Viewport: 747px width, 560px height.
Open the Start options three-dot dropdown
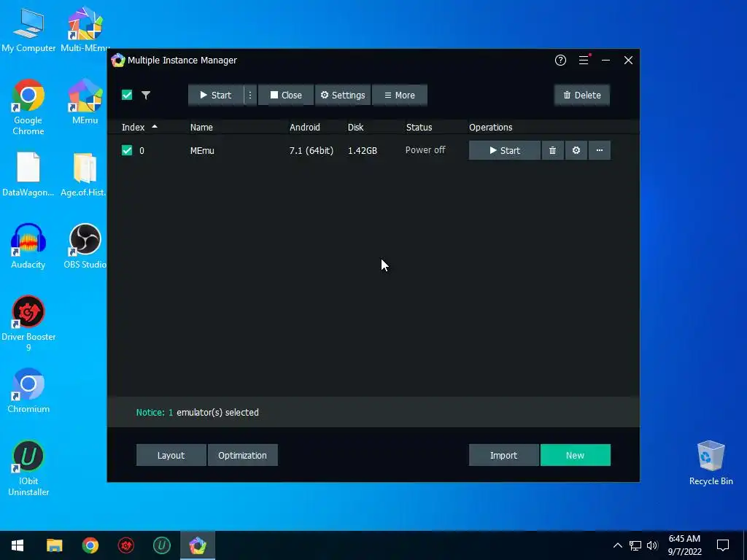coord(250,95)
